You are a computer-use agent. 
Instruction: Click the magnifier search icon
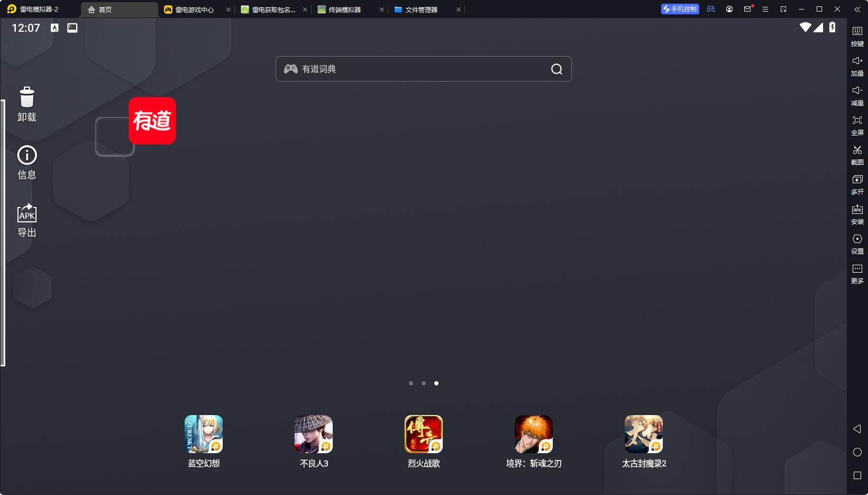556,69
